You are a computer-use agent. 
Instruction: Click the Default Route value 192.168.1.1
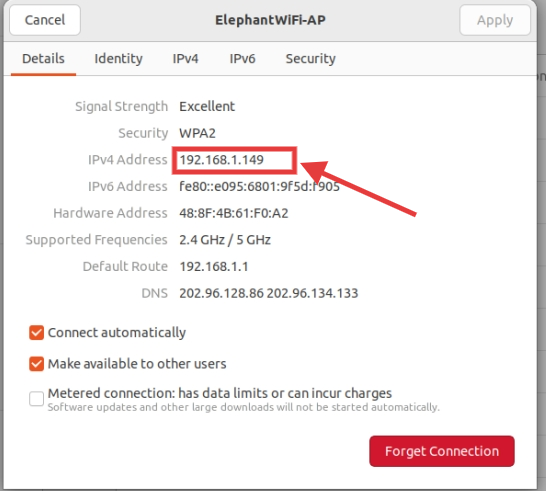pyautogui.click(x=214, y=267)
